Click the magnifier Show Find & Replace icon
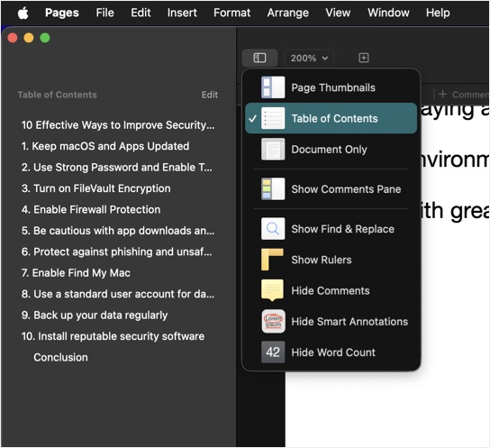The height and width of the screenshot is (448, 490). point(273,229)
